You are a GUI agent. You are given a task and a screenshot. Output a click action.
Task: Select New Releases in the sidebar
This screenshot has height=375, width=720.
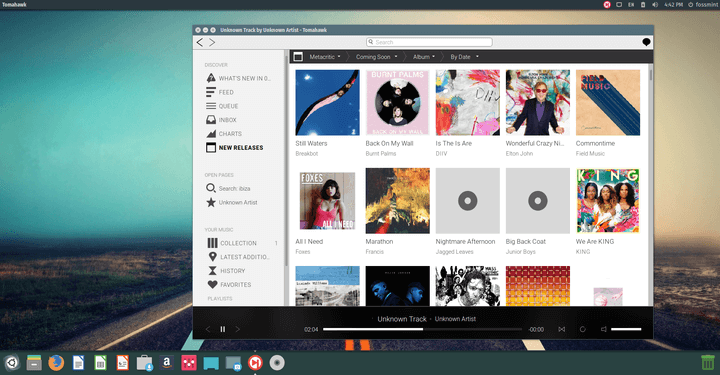click(235, 147)
